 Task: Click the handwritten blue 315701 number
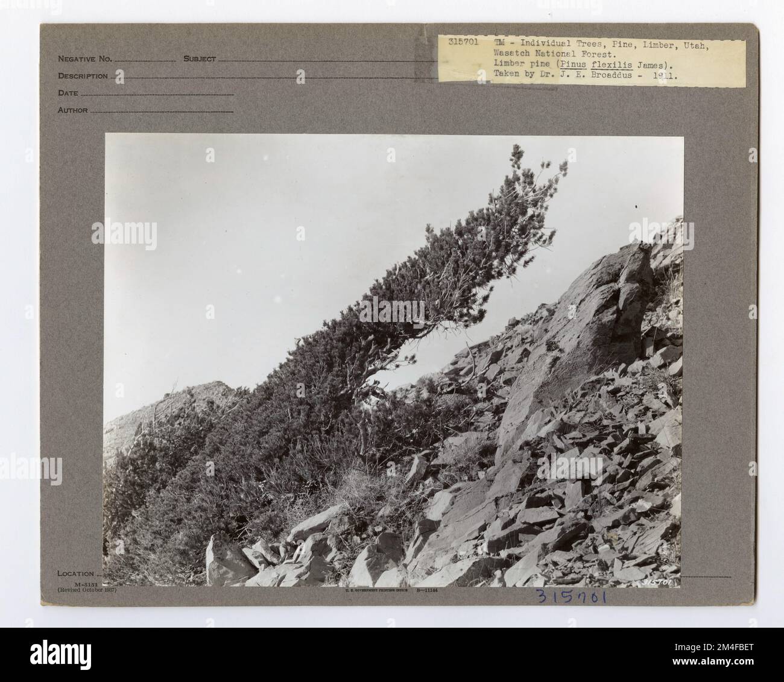tap(570, 597)
